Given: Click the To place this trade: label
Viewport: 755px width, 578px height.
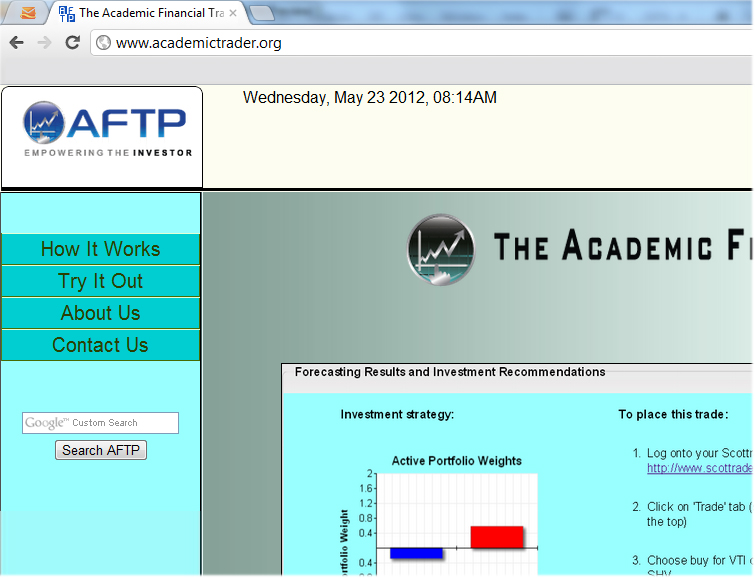Looking at the screenshot, I should [x=674, y=415].
